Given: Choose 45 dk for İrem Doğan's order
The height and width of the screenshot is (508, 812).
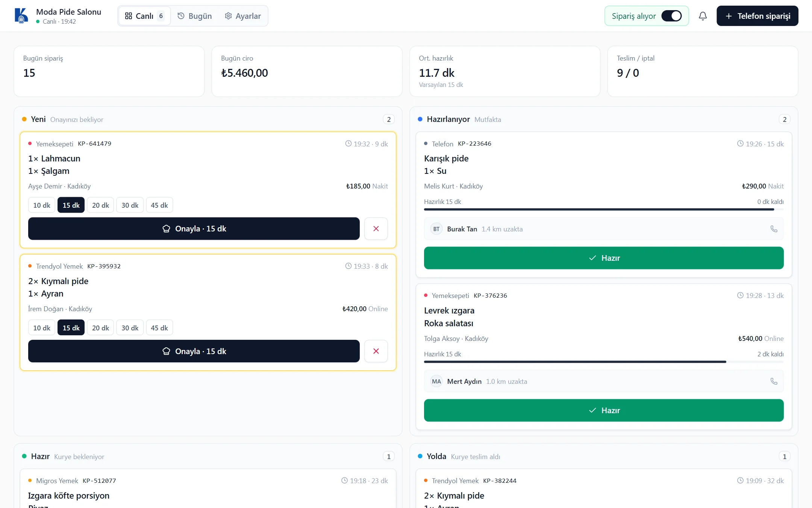Looking at the screenshot, I should pyautogui.click(x=159, y=328).
